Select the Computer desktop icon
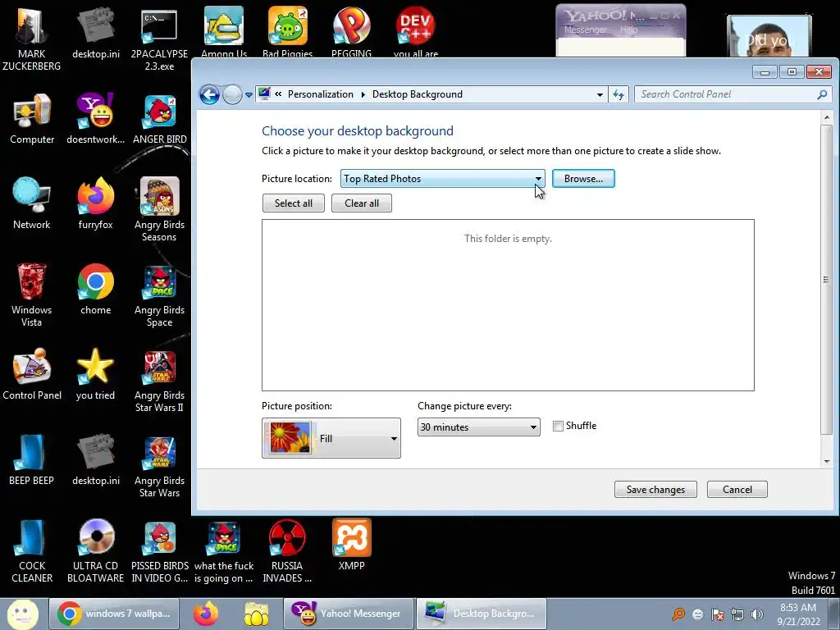Screen dimensions: 840x630 pyautogui.click(x=32, y=119)
